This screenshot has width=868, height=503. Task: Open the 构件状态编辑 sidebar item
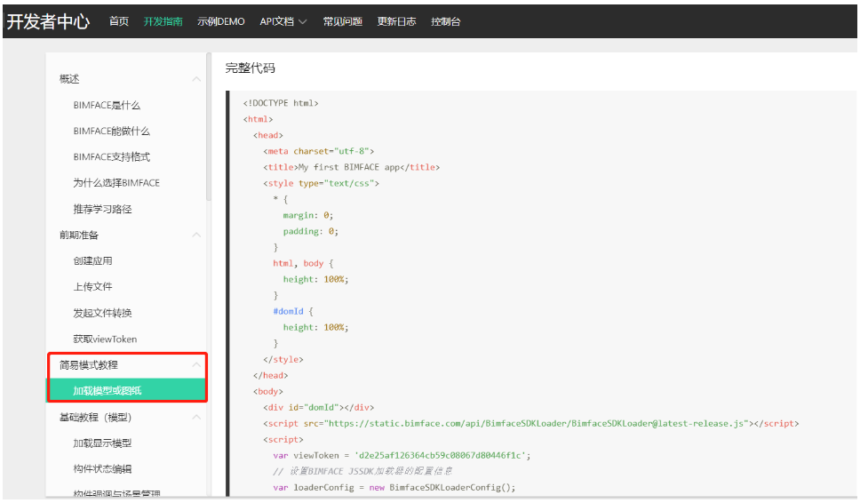pyautogui.click(x=102, y=469)
